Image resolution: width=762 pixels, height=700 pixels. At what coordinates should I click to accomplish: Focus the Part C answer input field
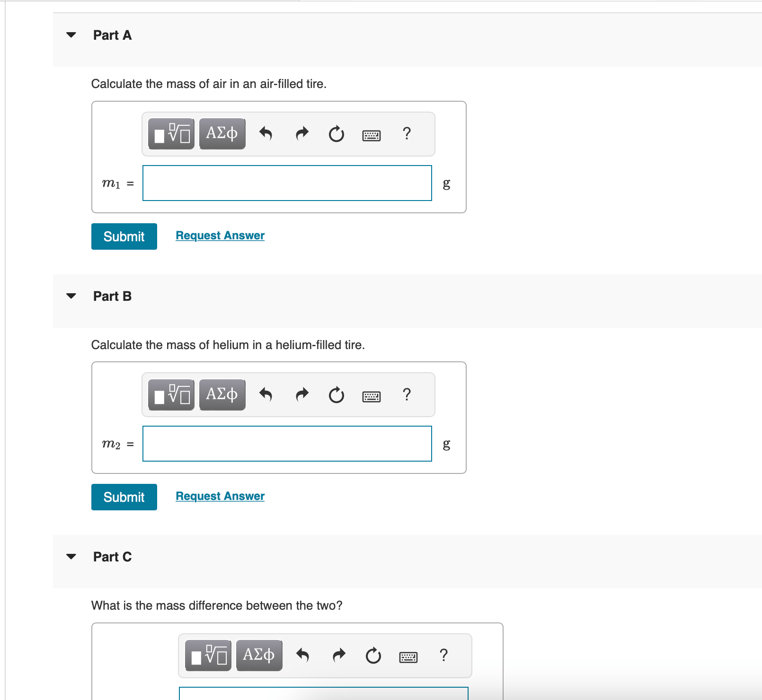pyautogui.click(x=324, y=693)
